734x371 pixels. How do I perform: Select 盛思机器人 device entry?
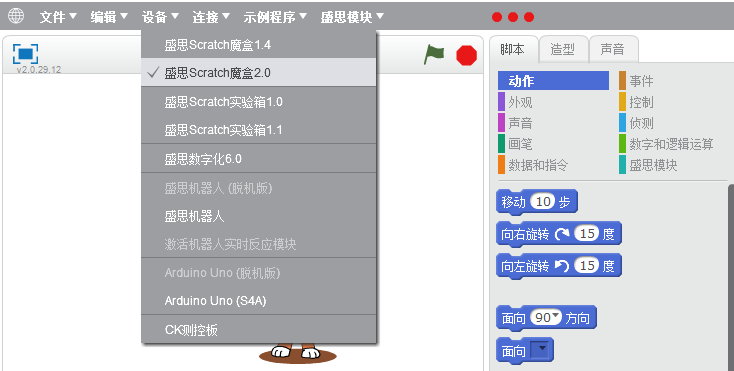[x=258, y=216]
